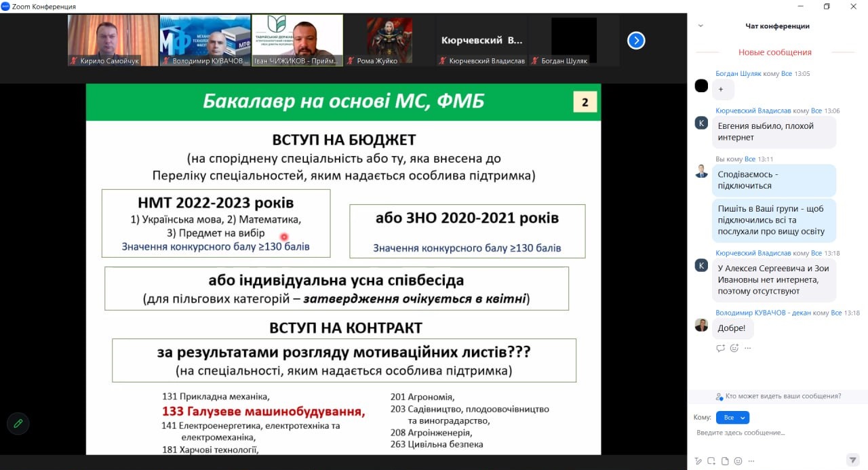Attach a file using the document icon
Image resolution: width=868 pixels, height=470 pixels.
[x=725, y=461]
